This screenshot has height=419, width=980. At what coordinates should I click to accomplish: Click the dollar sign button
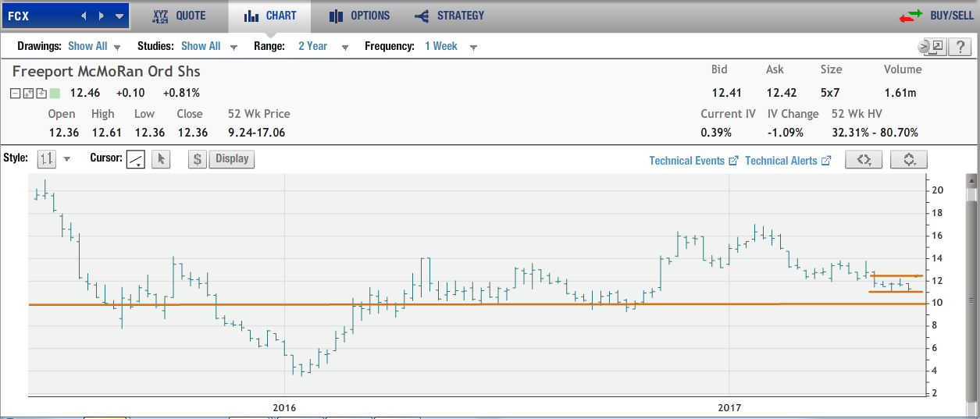pyautogui.click(x=197, y=159)
